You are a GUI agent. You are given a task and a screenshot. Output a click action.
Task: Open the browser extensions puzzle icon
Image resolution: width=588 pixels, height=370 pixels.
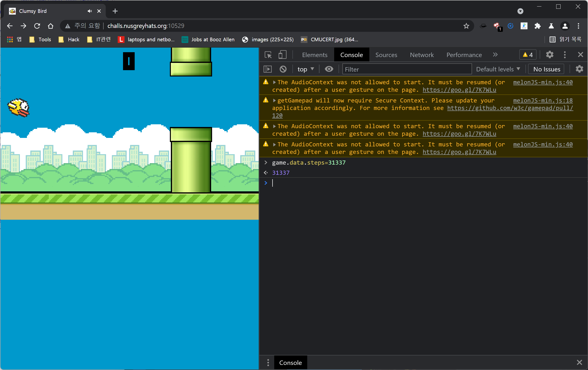click(537, 26)
